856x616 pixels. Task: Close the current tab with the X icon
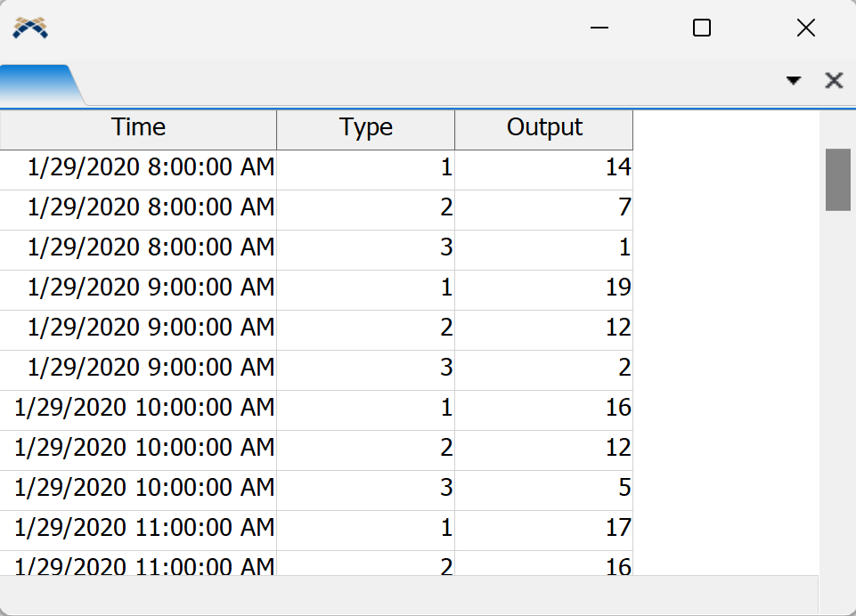pyautogui.click(x=834, y=81)
